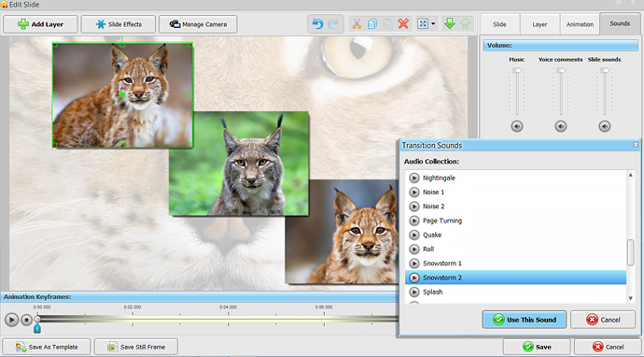The image size is (644, 357).
Task: Mute the Voice comments channel
Action: (x=561, y=126)
